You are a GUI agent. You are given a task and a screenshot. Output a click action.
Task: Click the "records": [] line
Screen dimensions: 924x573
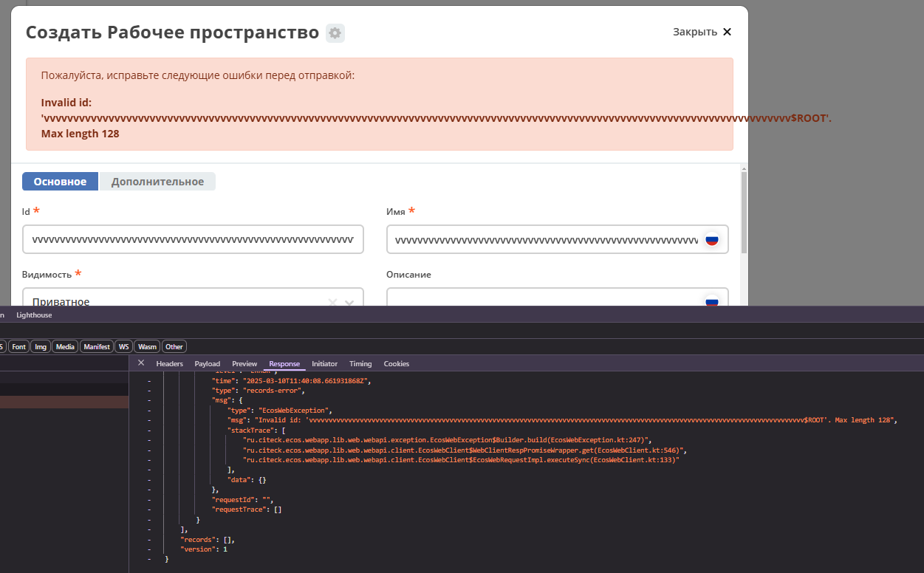(x=207, y=540)
